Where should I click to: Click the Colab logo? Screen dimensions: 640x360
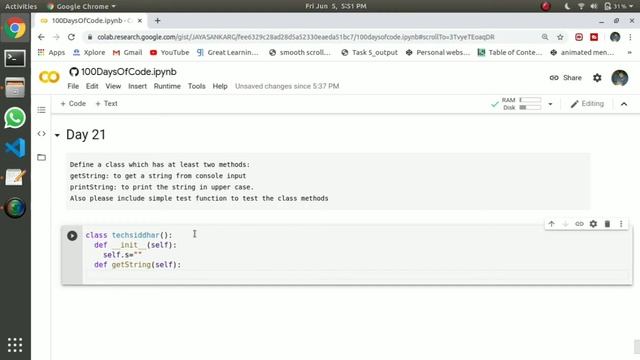point(49,77)
